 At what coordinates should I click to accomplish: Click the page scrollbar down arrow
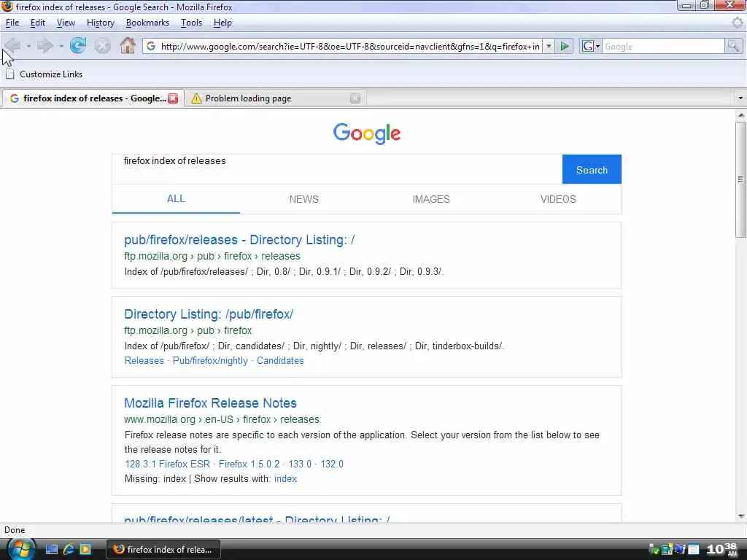[741, 516]
